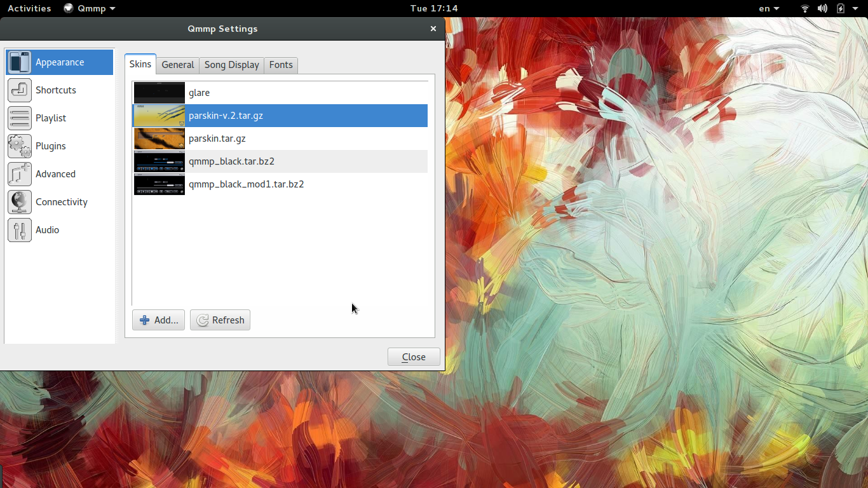Image resolution: width=868 pixels, height=488 pixels.
Task: Click the parskin-v.2.tar.gz skin name
Action: tap(226, 116)
